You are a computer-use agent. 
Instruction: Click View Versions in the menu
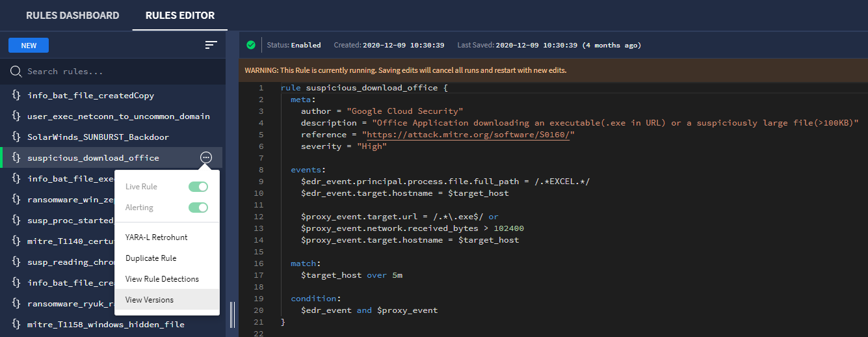pos(150,300)
